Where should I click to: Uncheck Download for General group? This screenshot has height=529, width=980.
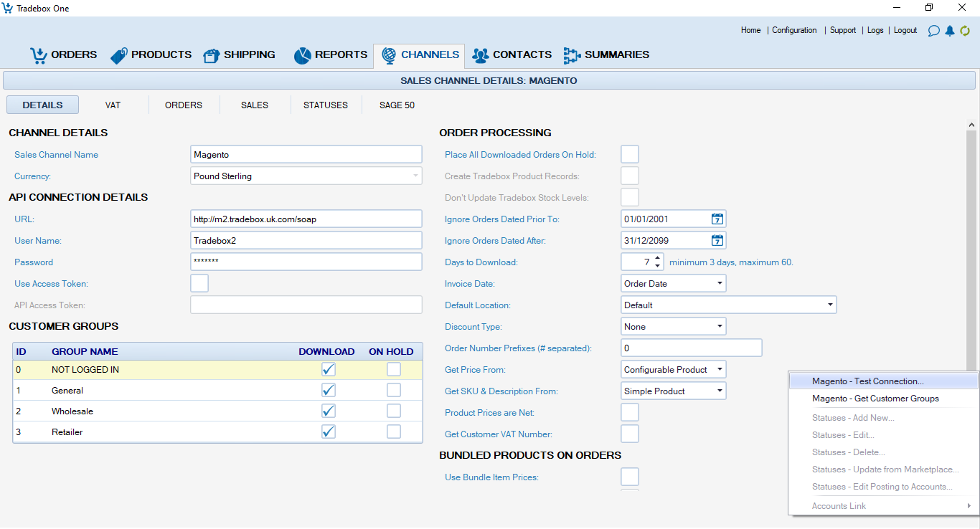point(329,390)
